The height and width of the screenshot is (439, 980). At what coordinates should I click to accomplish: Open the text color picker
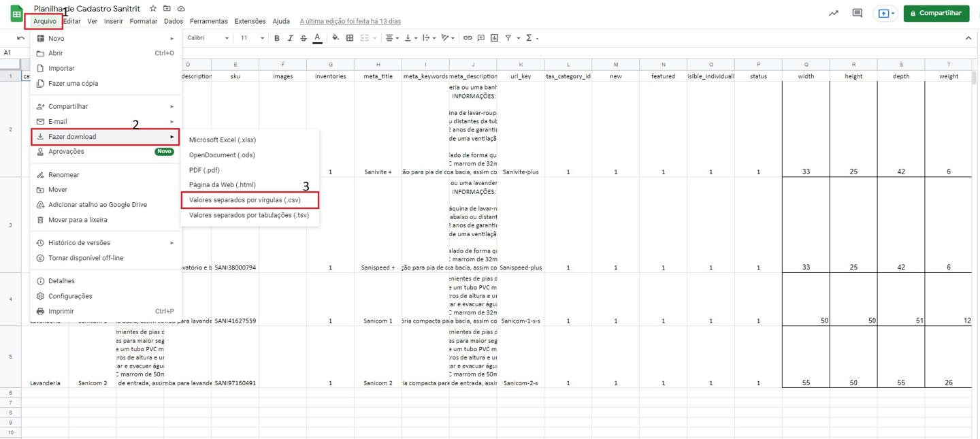tap(317, 38)
